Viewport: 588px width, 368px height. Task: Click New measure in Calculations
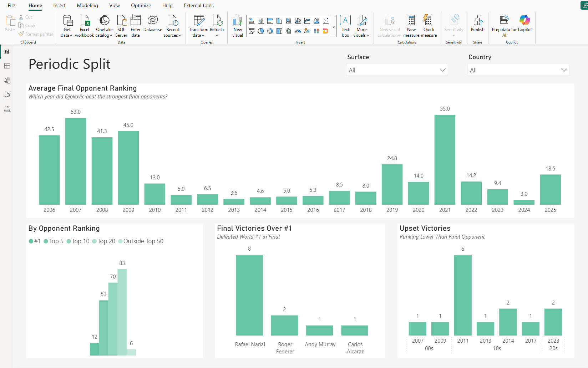(411, 26)
